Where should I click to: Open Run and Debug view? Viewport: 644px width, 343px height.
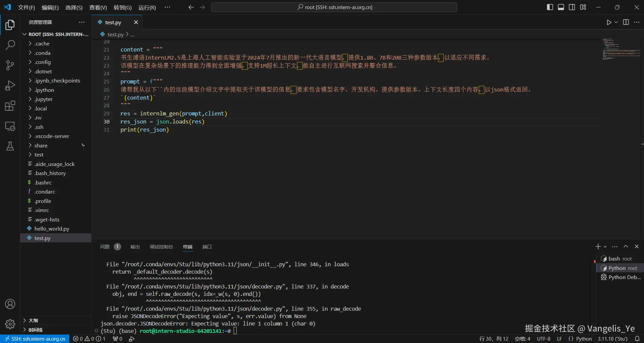10,86
